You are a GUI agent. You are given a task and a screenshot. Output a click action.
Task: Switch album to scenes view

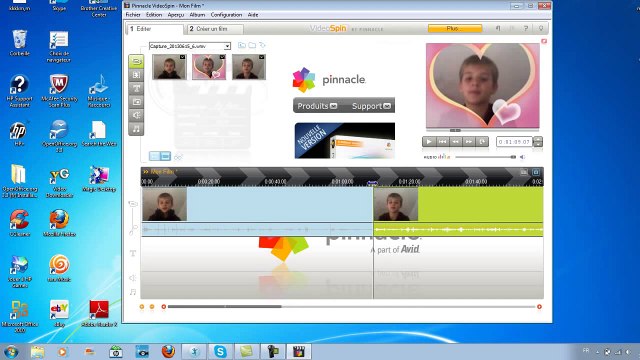click(x=165, y=156)
